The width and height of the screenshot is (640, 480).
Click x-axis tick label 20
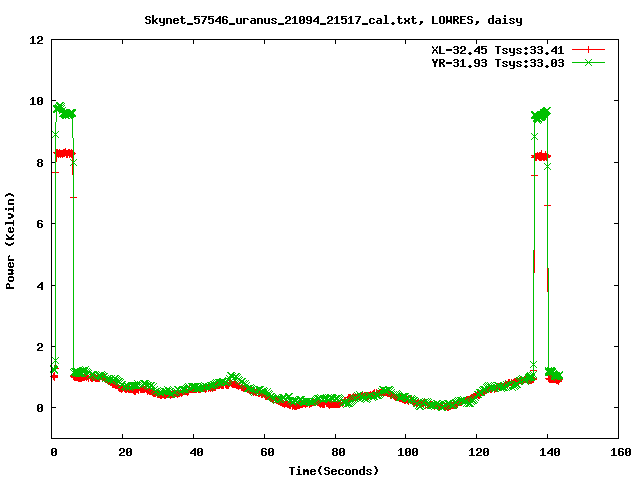click(x=125, y=452)
